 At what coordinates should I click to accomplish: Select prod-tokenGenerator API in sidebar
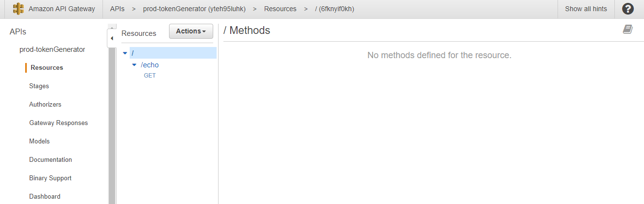[x=52, y=49]
